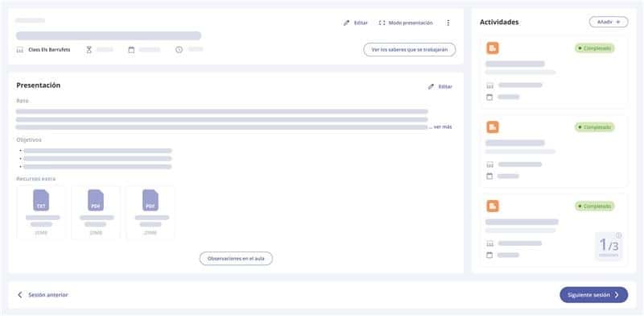
Task: Go to Siguiente sesión
Action: coord(593,295)
